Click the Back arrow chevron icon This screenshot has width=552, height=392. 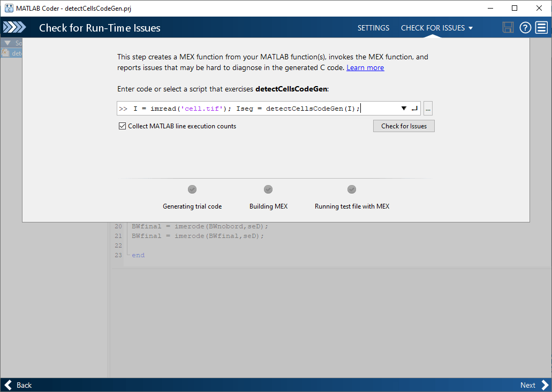pyautogui.click(x=9, y=385)
